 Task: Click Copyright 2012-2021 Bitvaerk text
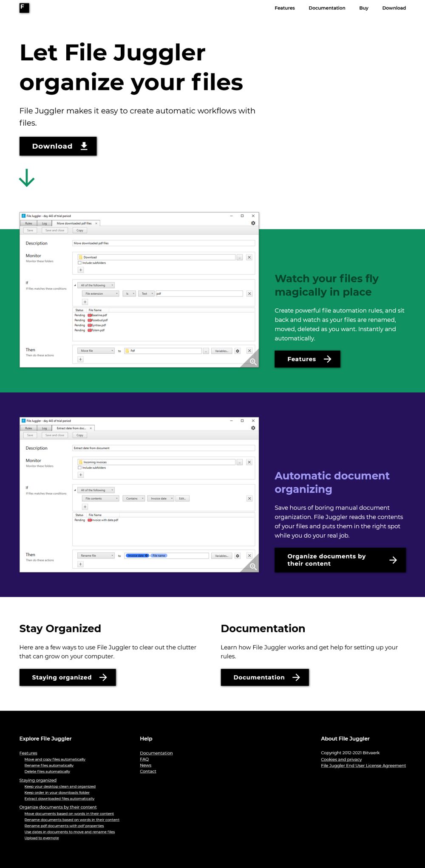point(350,753)
